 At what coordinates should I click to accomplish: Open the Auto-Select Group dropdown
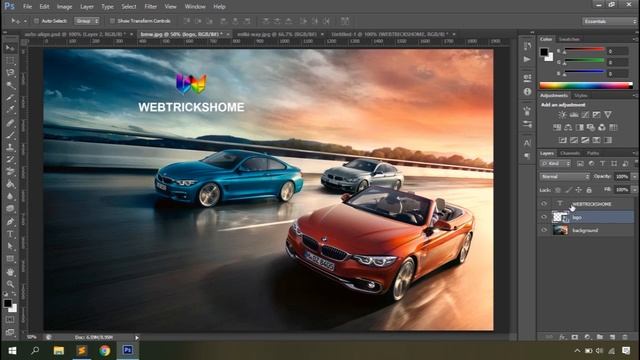(87, 21)
